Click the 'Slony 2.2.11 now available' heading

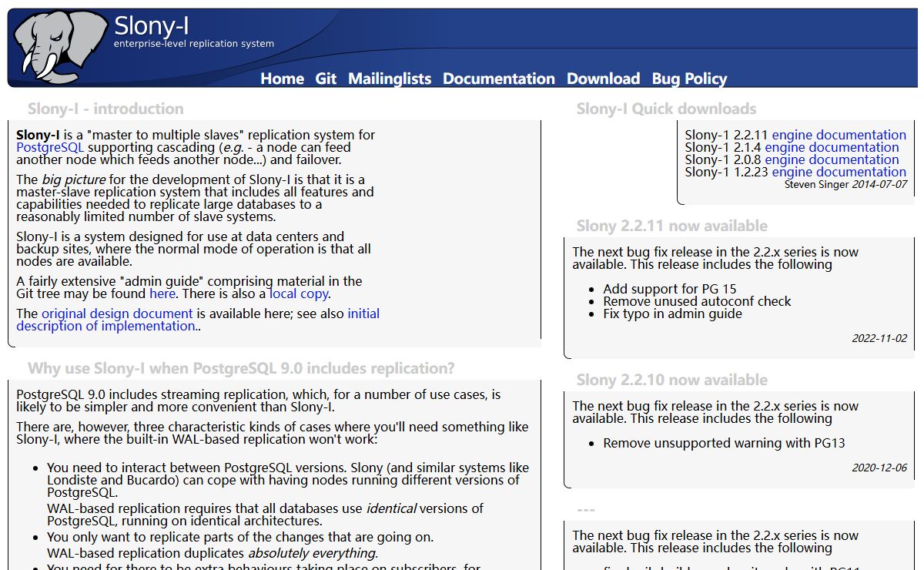point(671,226)
